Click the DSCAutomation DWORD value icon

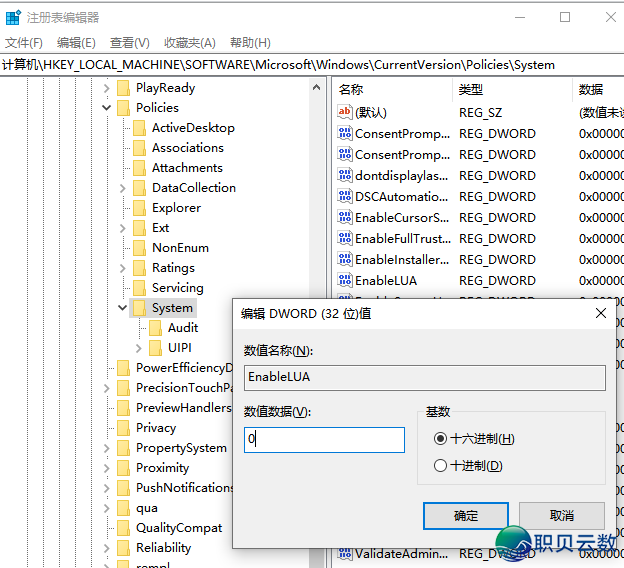(x=345, y=196)
